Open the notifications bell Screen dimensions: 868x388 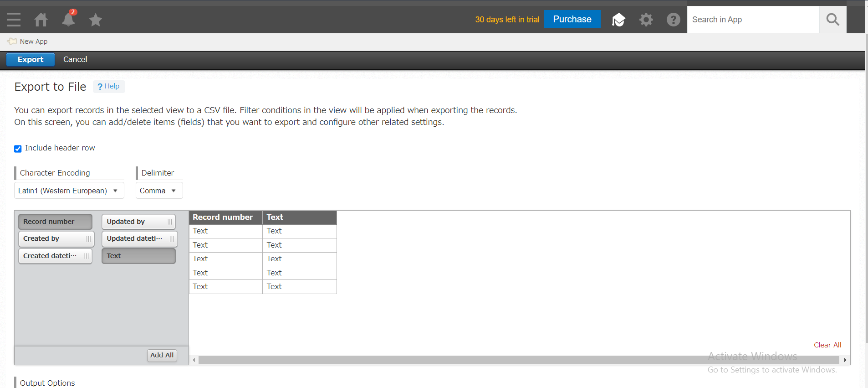tap(68, 20)
